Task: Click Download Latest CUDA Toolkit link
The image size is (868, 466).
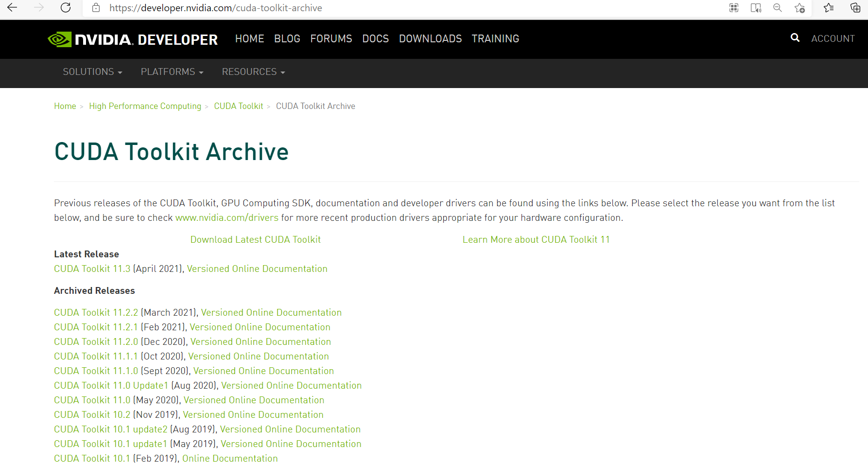Action: pyautogui.click(x=255, y=239)
